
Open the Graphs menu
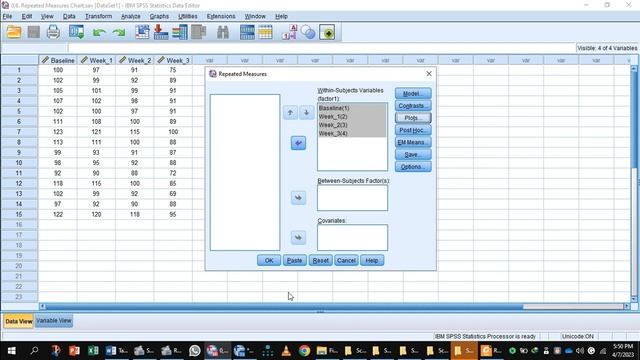coord(159,16)
